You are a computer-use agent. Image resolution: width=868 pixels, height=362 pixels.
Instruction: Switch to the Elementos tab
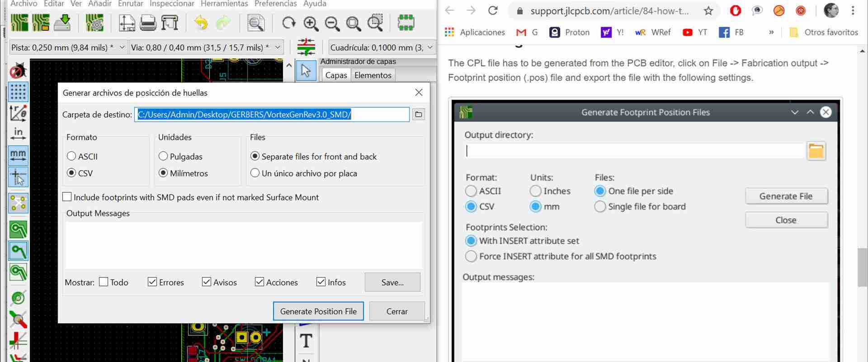coord(373,75)
